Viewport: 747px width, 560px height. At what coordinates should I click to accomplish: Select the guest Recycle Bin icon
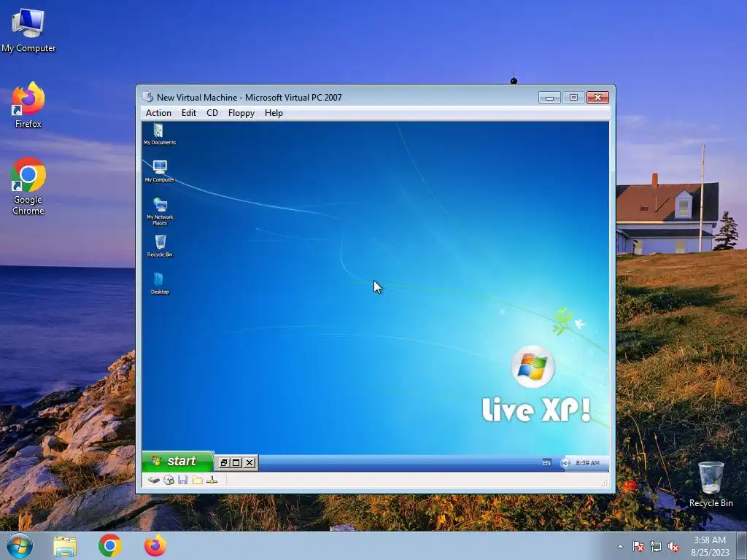point(160,246)
